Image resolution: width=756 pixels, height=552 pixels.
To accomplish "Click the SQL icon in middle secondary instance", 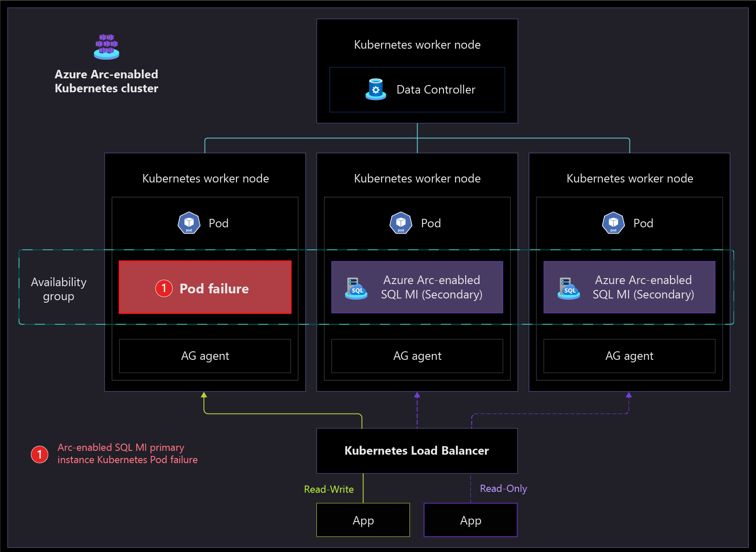I will point(356,288).
